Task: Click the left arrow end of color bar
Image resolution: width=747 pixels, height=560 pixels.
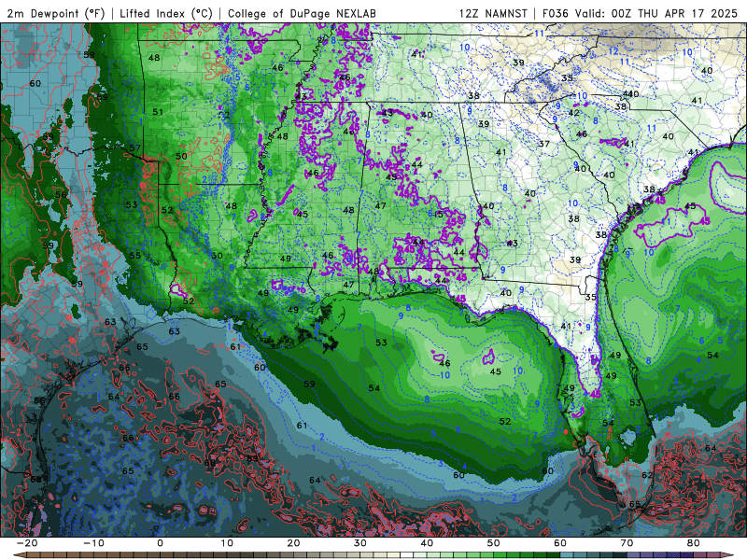Action: [x=18, y=555]
